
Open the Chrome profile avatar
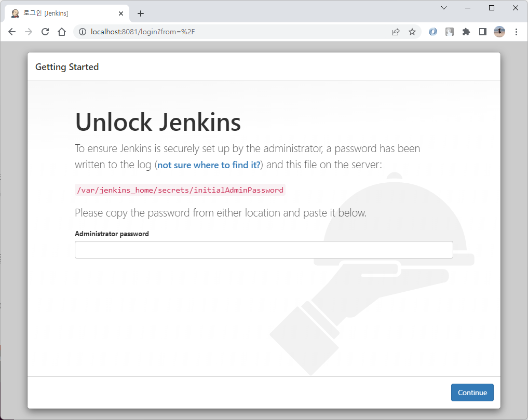pyautogui.click(x=499, y=32)
